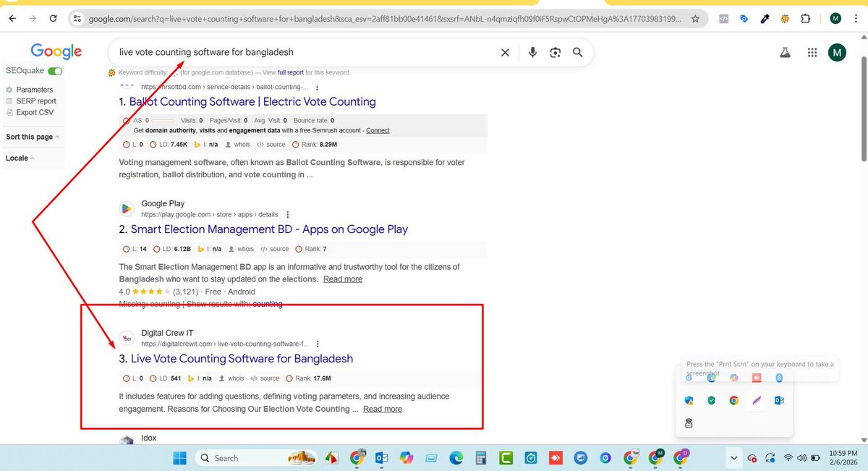View full report for keyword difficulty

[291, 72]
